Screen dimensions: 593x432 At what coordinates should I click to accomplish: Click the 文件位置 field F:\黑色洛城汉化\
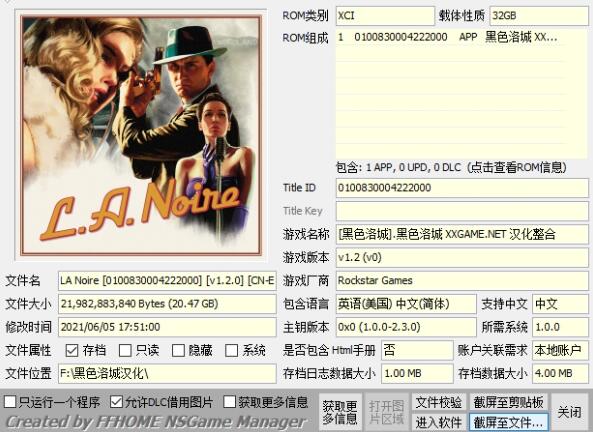coord(167,374)
